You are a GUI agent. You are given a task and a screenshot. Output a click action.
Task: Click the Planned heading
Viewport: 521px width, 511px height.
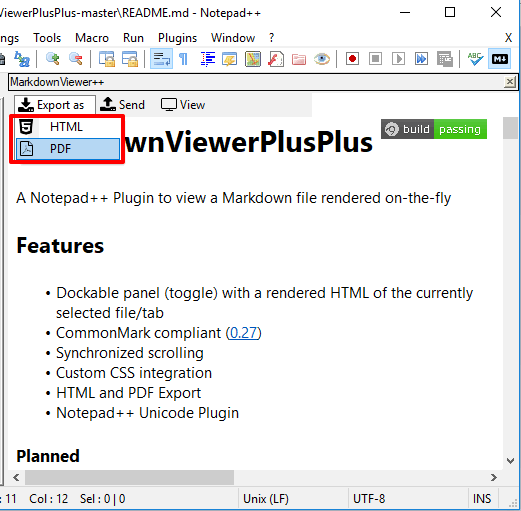[48, 456]
